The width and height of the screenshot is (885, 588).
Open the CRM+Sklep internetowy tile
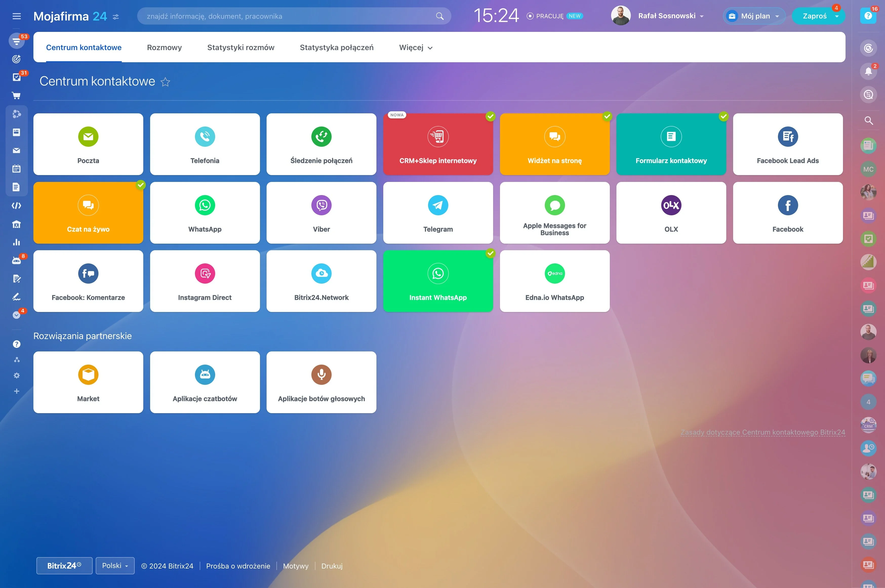[438, 144]
